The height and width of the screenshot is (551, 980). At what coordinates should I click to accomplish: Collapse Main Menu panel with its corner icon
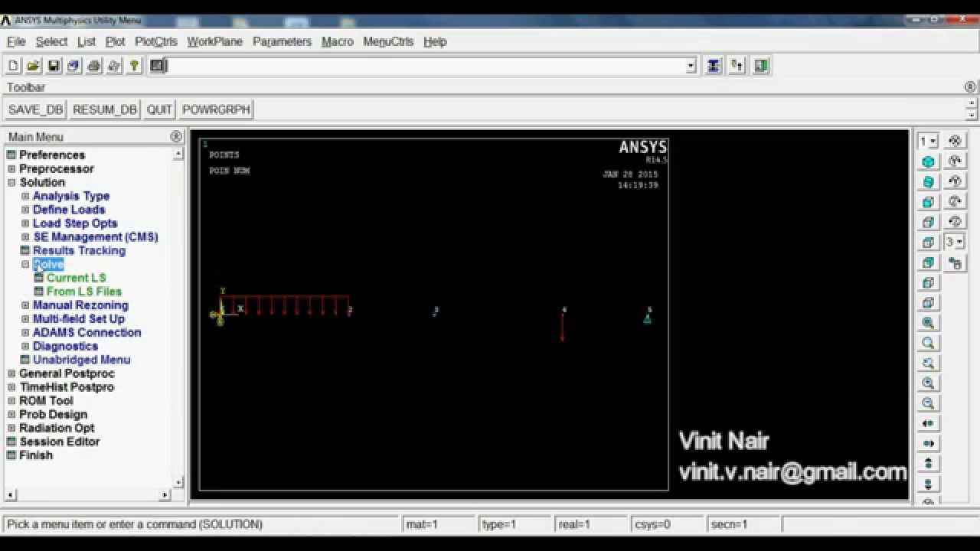pos(176,136)
